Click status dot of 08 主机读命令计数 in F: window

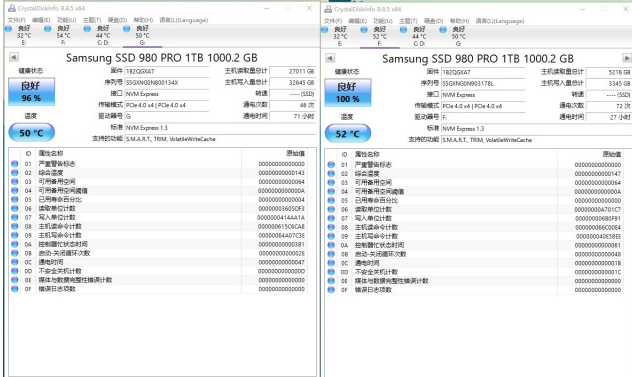point(331,227)
